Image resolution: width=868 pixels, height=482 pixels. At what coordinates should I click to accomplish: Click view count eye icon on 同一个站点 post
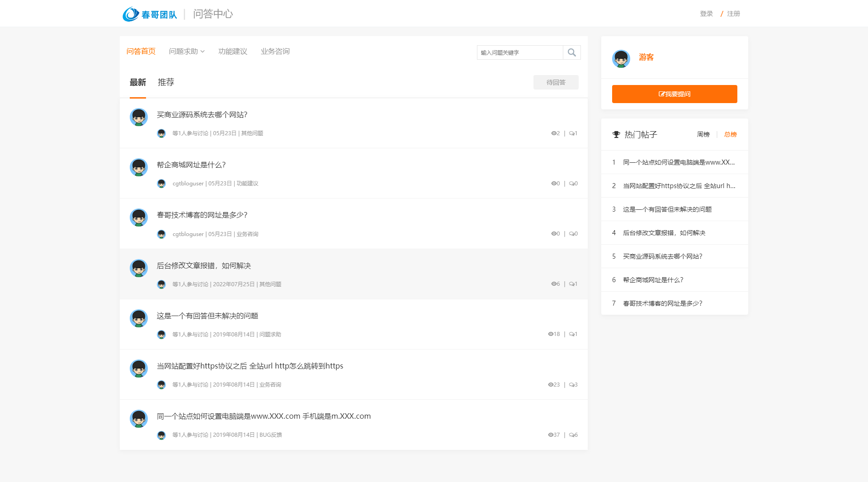click(x=551, y=435)
